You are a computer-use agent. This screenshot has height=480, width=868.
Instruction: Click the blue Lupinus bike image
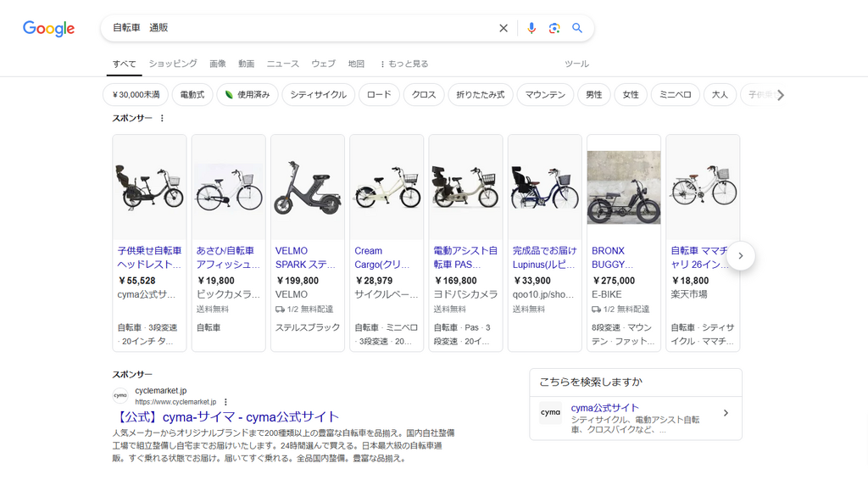tap(545, 187)
